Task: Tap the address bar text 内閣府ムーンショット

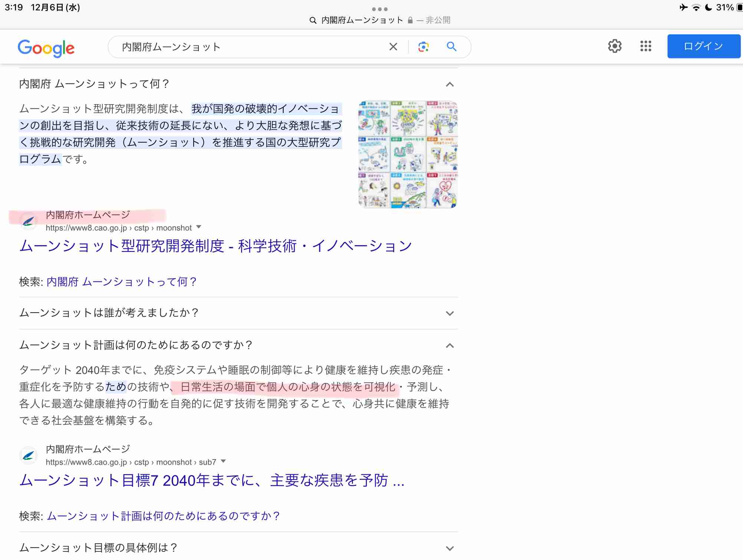Action: click(362, 20)
